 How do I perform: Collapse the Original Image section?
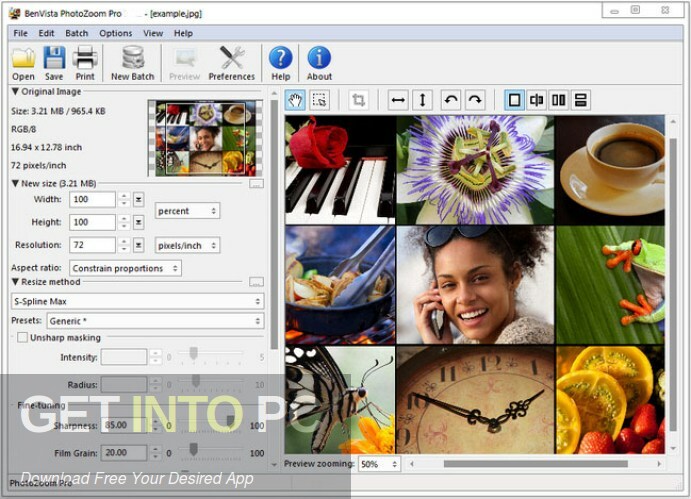pos(15,92)
